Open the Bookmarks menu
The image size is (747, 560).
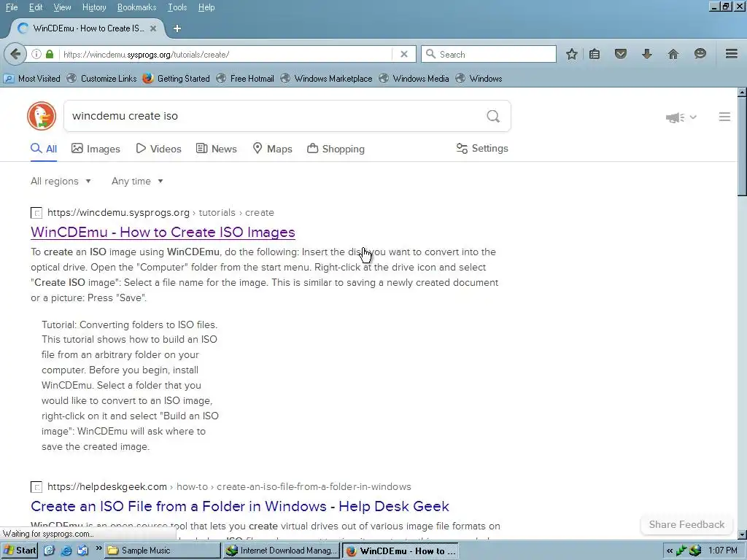136,7
